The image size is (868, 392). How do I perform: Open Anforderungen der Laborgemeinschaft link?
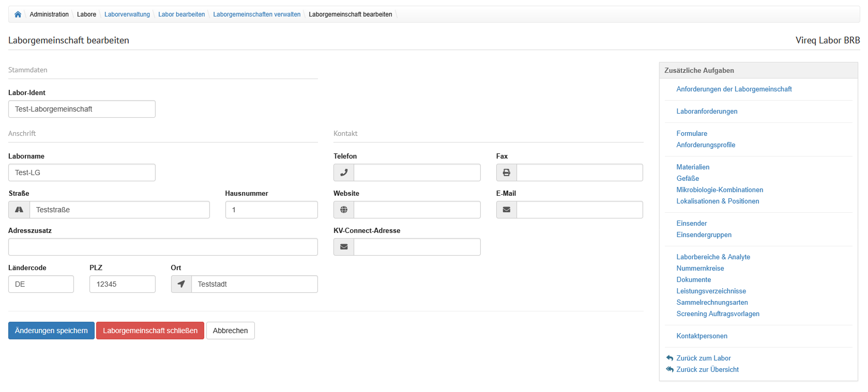point(734,89)
